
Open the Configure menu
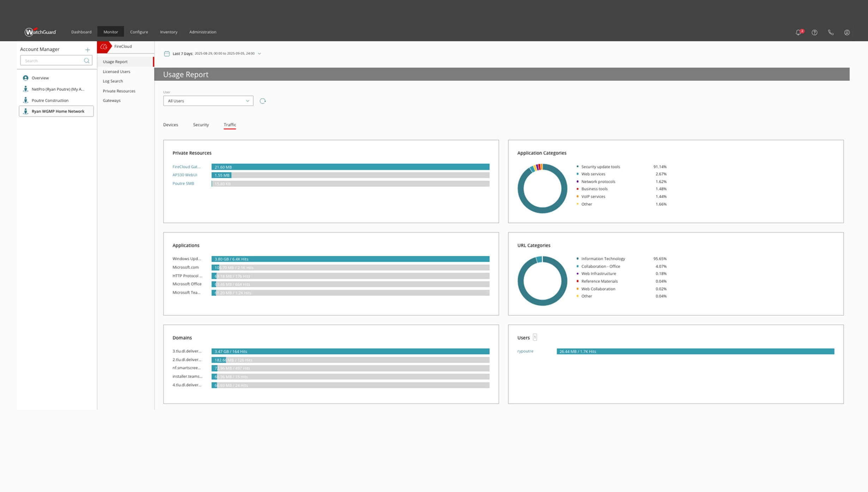[x=139, y=32]
